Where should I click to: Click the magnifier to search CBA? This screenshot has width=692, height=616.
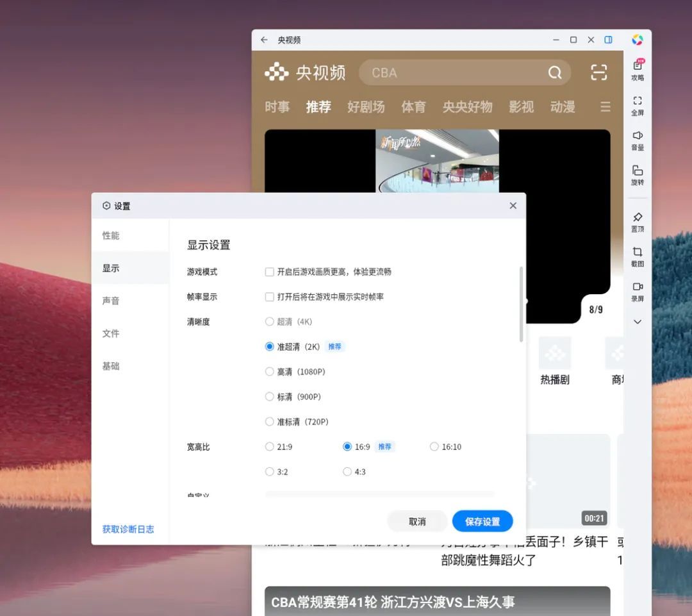point(555,72)
